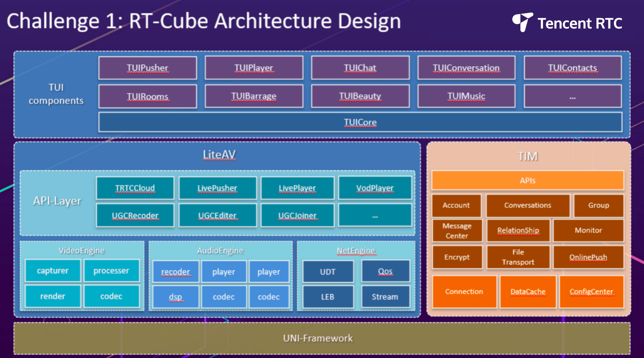Viewport: 644px width, 358px height.
Task: Click the LEB box in NetEngine
Action: coord(328,297)
